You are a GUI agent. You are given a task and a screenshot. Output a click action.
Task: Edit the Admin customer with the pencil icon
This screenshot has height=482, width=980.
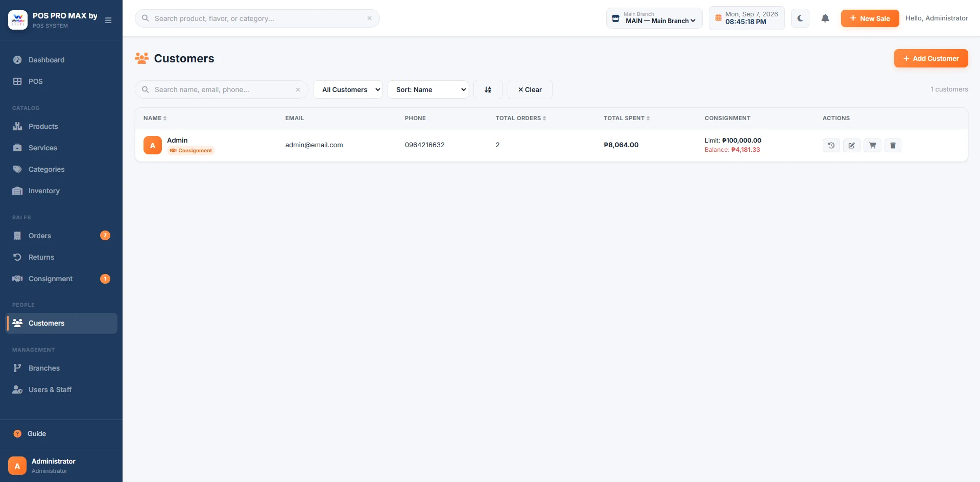(851, 145)
